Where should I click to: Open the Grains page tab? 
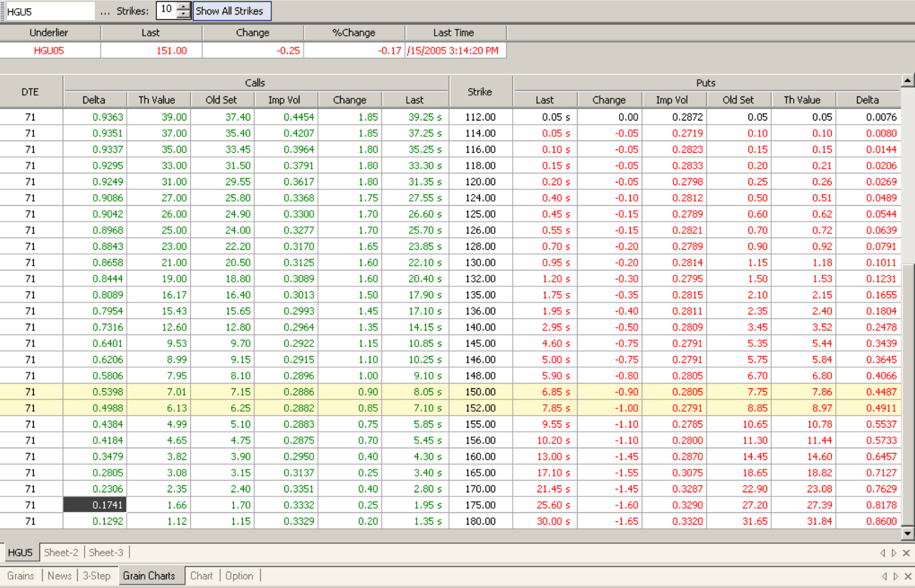coord(21,576)
